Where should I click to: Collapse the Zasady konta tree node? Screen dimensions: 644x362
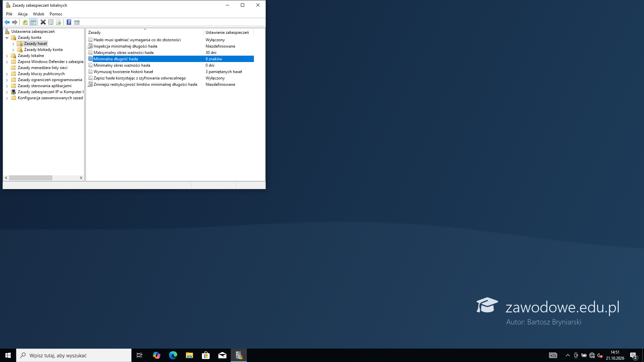coord(7,38)
